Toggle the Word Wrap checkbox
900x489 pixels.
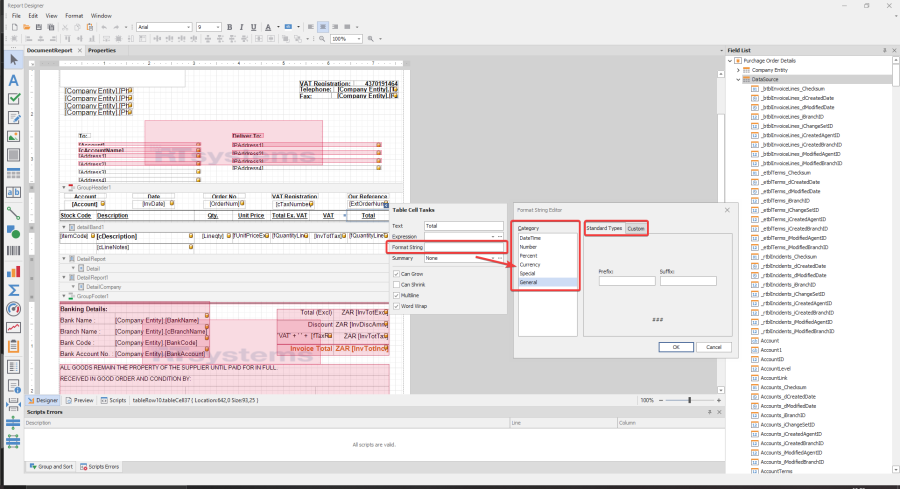396,306
